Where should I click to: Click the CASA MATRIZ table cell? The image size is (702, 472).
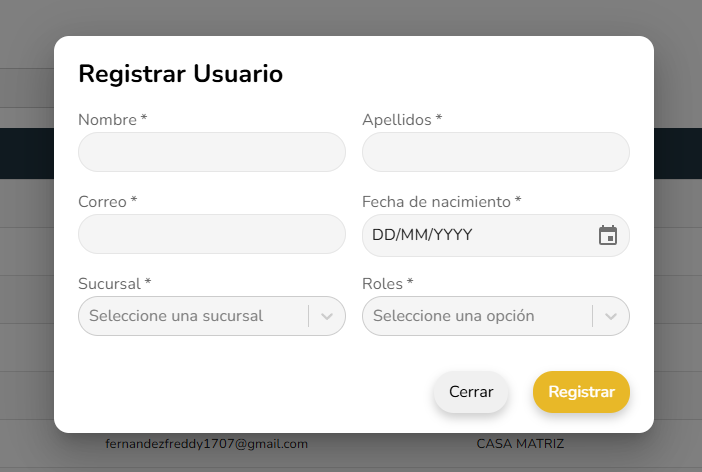point(520,444)
